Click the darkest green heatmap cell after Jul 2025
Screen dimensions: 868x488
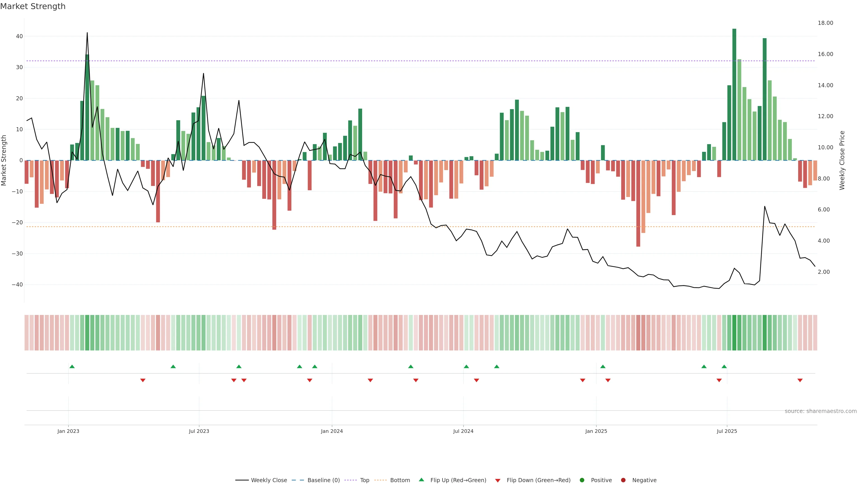(734, 333)
